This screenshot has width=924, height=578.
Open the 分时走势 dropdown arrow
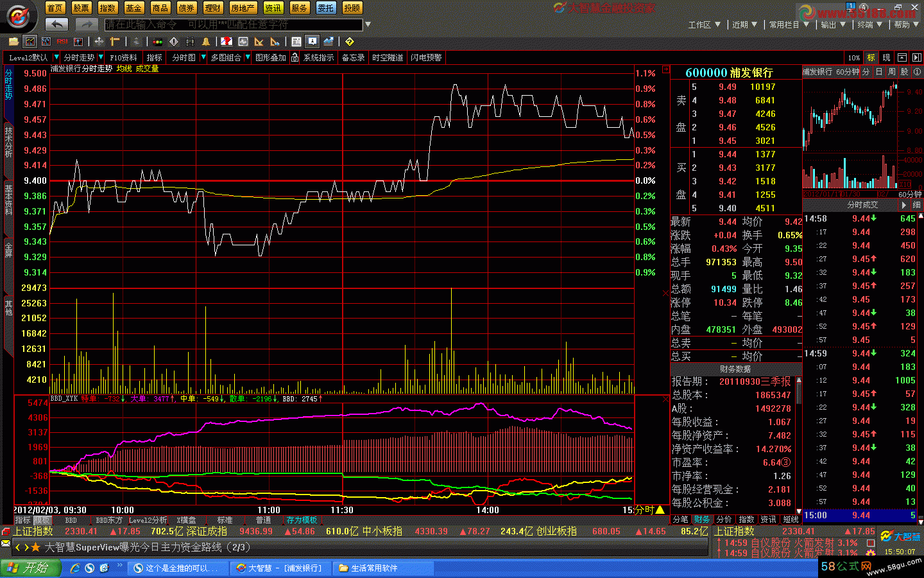[x=101, y=57]
